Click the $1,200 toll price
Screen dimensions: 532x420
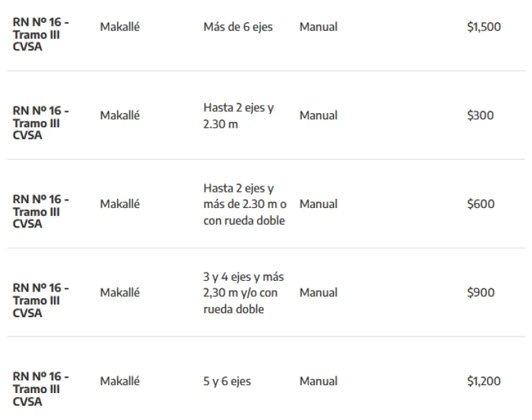coord(484,381)
